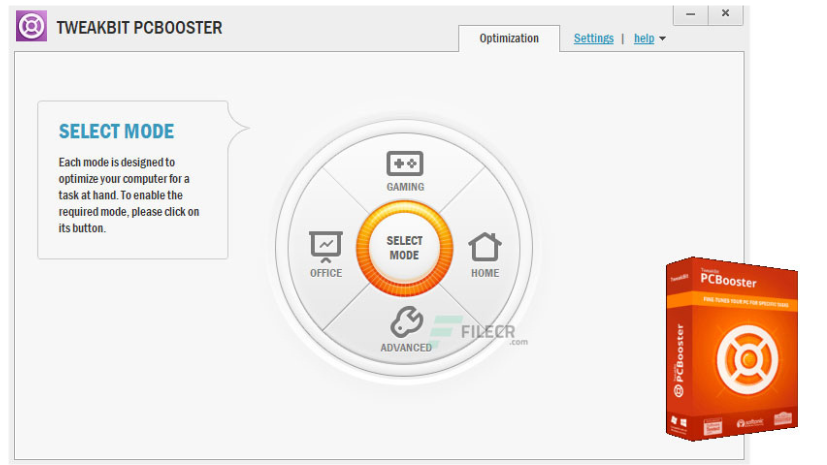Click the help link

(644, 38)
